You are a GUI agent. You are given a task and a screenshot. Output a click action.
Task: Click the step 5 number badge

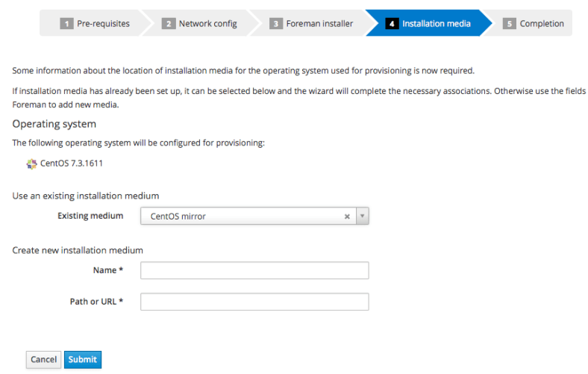[x=510, y=24]
